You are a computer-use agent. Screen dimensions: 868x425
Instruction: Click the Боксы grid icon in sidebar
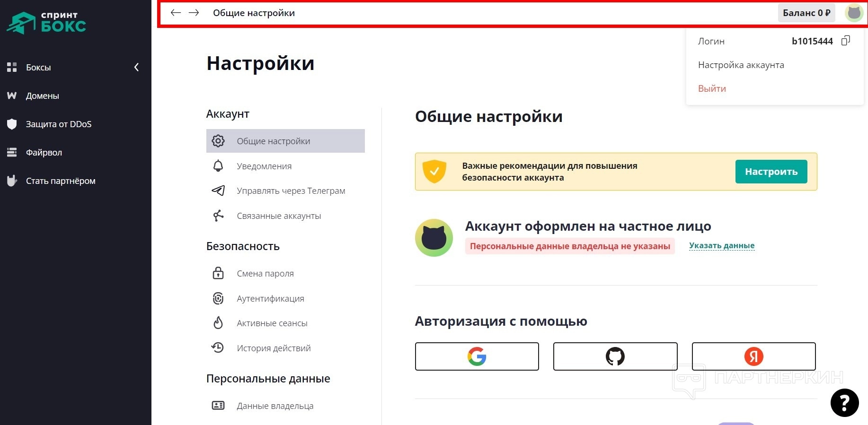tap(12, 67)
